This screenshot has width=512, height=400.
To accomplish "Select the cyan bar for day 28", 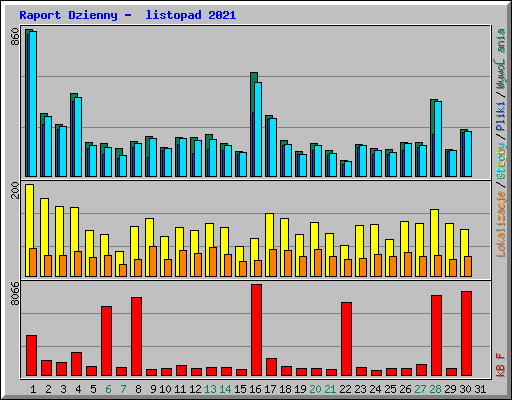I will [438, 139].
